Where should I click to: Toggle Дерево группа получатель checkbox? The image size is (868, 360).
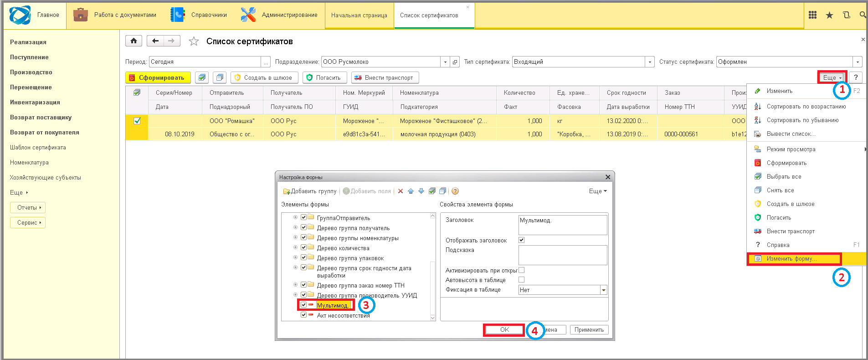click(x=303, y=227)
